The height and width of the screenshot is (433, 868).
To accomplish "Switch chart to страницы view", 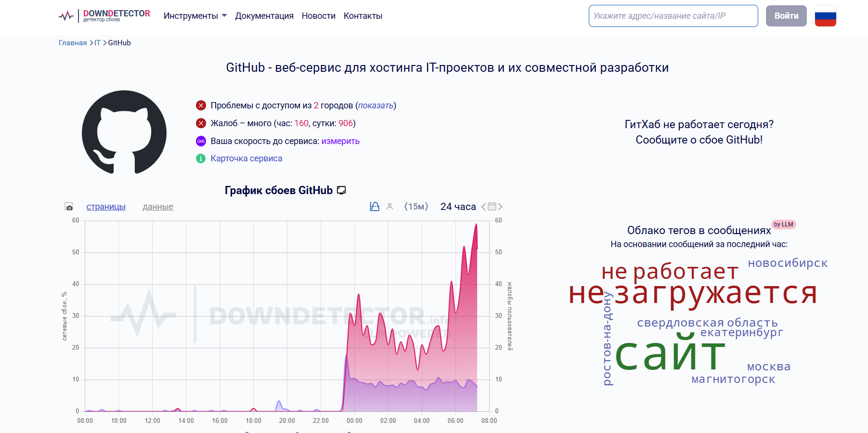I will coord(106,207).
